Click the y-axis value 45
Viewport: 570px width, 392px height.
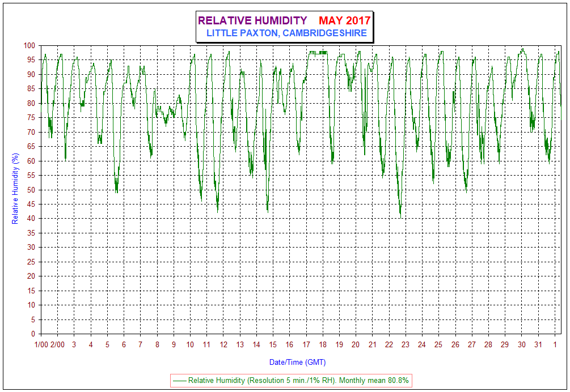pos(31,204)
